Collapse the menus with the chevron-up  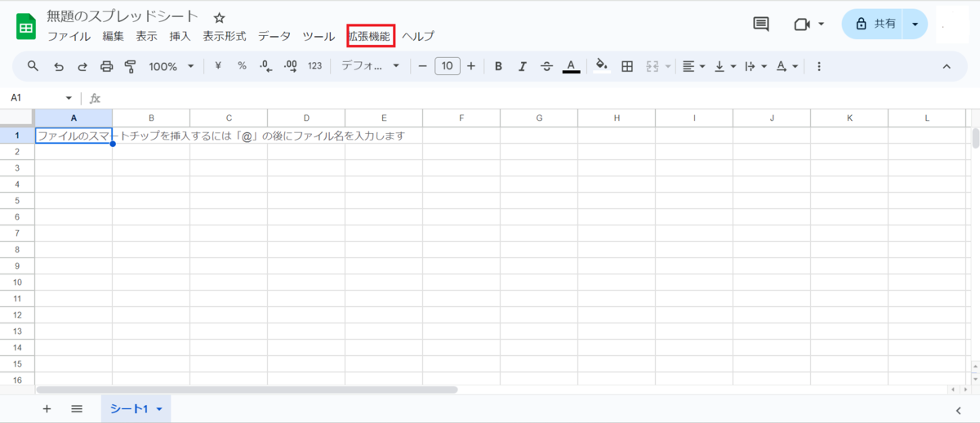click(x=947, y=66)
